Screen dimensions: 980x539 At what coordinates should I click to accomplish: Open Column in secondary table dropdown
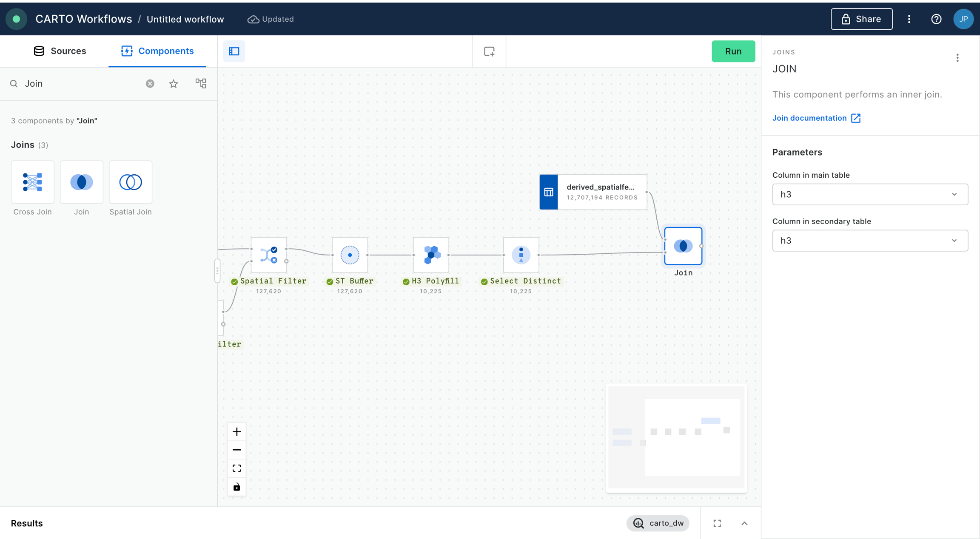pos(870,241)
